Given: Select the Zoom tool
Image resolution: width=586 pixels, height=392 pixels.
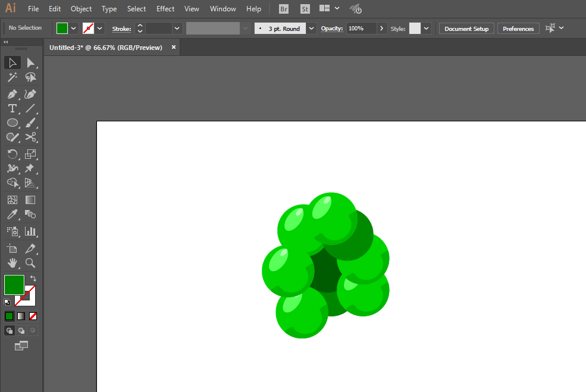Looking at the screenshot, I should (30, 263).
